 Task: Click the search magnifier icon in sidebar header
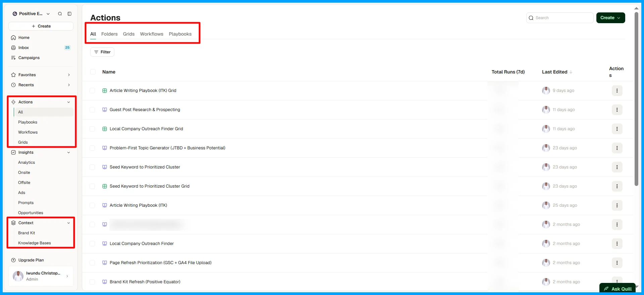pyautogui.click(x=60, y=14)
